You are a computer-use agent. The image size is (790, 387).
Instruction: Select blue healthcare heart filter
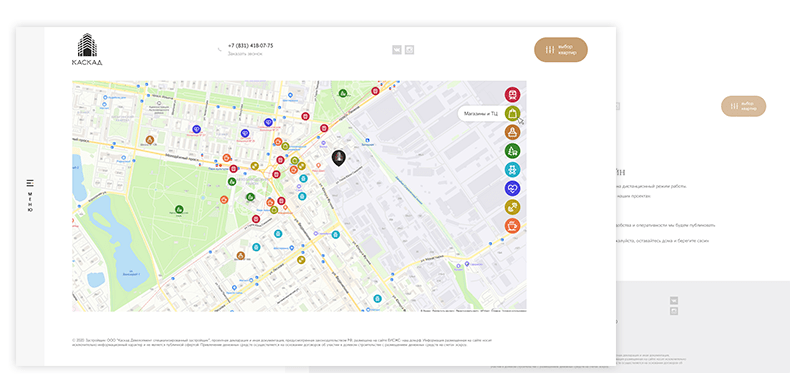[x=512, y=188]
